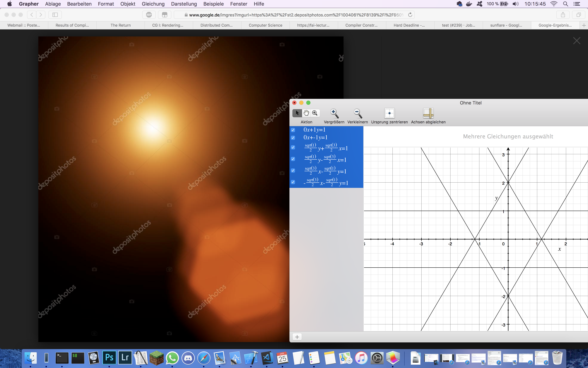Viewport: 588px width, 368px height.
Task: Uncheck the 0x+-1y=1 equation checkbox
Action: 293,138
